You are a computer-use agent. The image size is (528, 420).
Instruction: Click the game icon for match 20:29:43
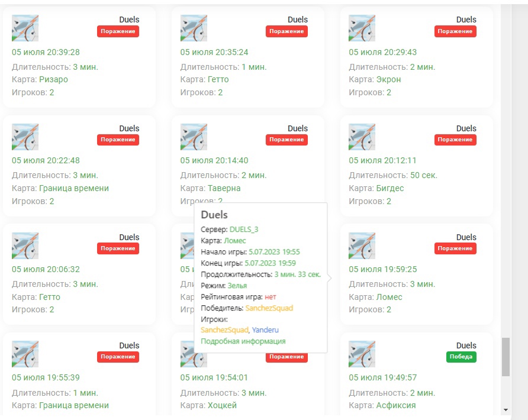click(x=362, y=28)
